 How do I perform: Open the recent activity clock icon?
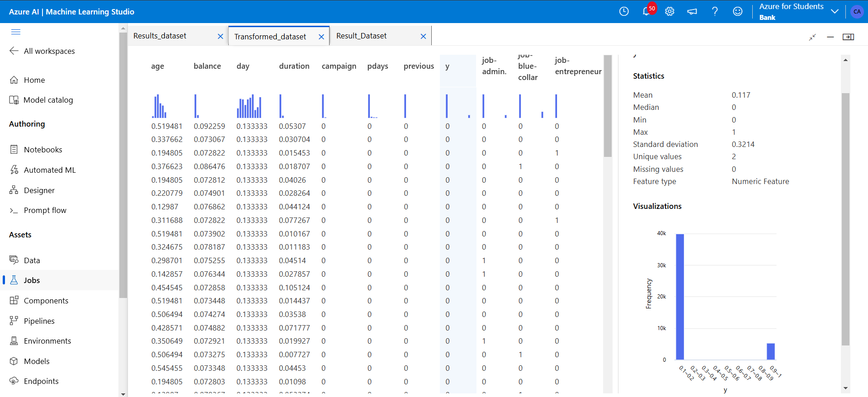click(x=624, y=11)
